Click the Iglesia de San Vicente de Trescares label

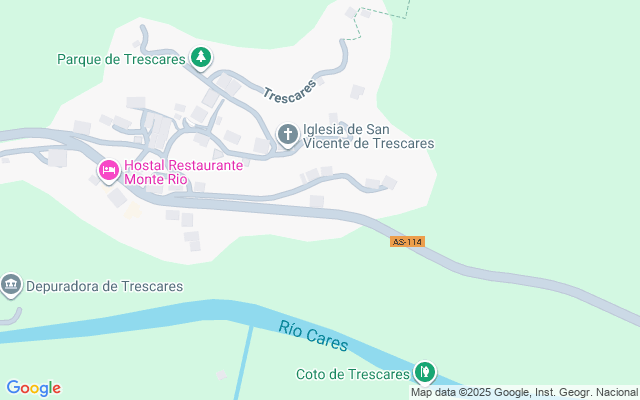pyautogui.click(x=368, y=136)
